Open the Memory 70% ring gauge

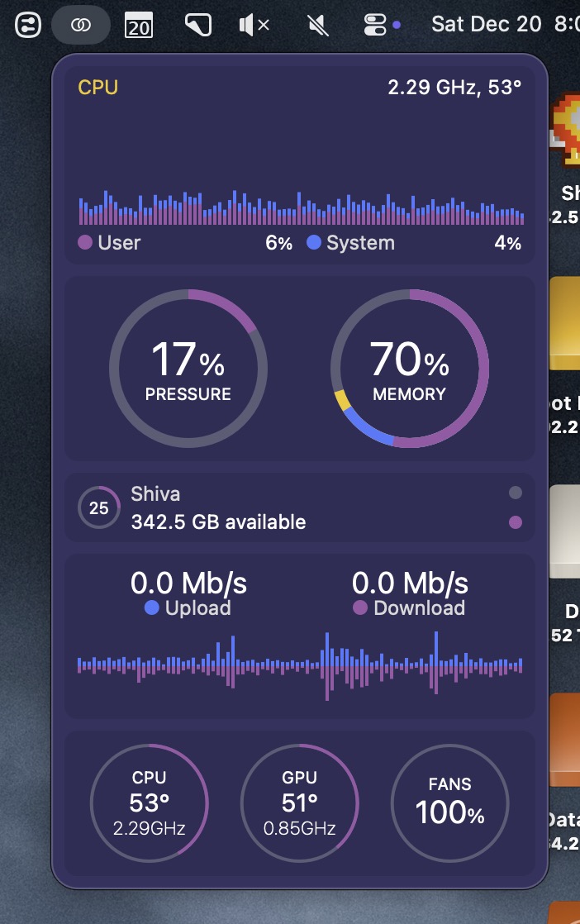coord(409,369)
